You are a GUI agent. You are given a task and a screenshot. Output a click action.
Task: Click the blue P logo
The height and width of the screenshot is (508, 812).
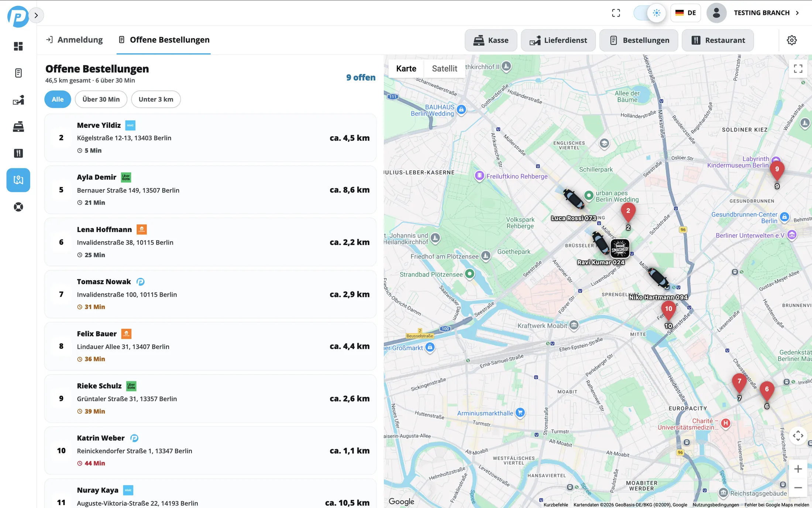pos(18,16)
